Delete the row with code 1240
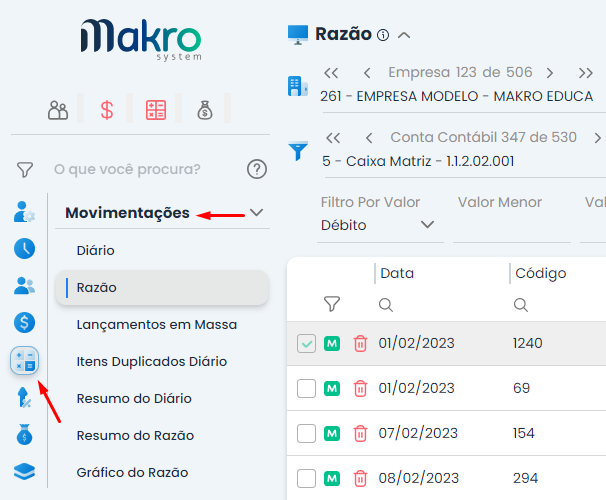Viewport: 606px width, 500px height. tap(360, 344)
